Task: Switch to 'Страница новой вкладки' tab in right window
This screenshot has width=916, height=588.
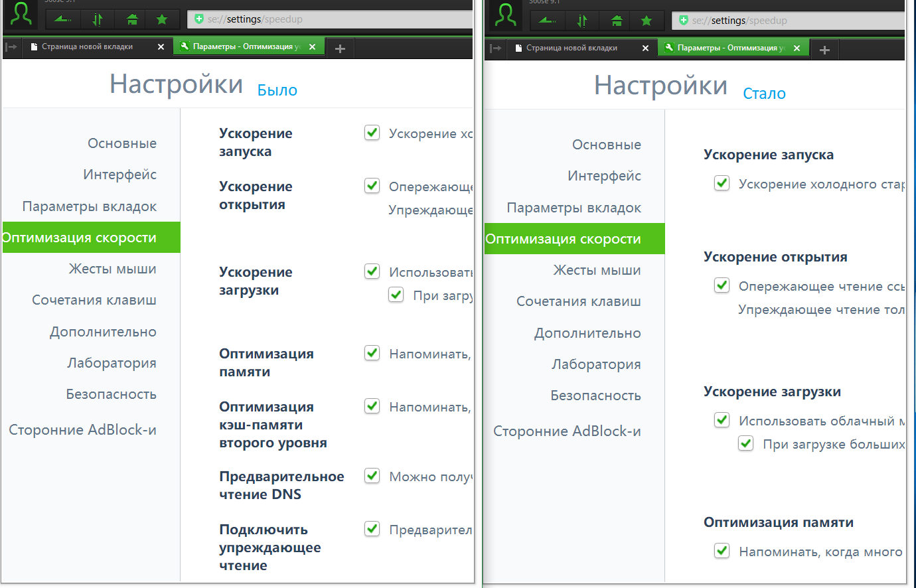Action: click(572, 48)
